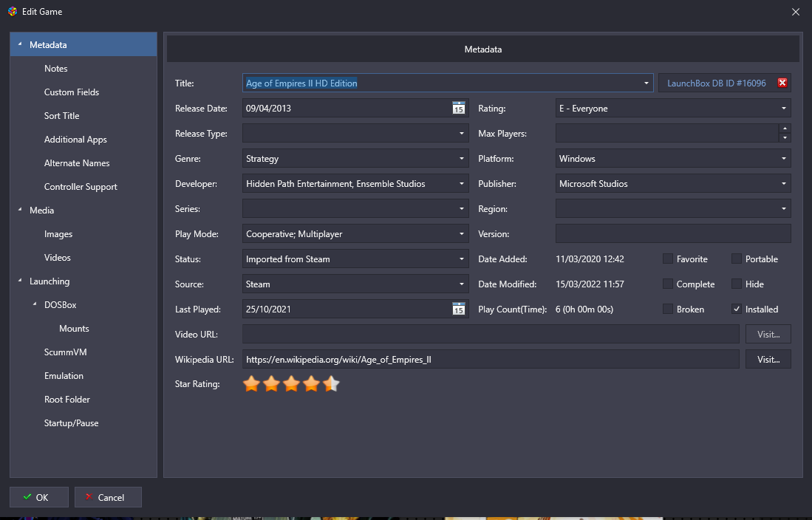This screenshot has width=812, height=520.
Task: Increase Max Players with up arrow
Action: point(785,129)
